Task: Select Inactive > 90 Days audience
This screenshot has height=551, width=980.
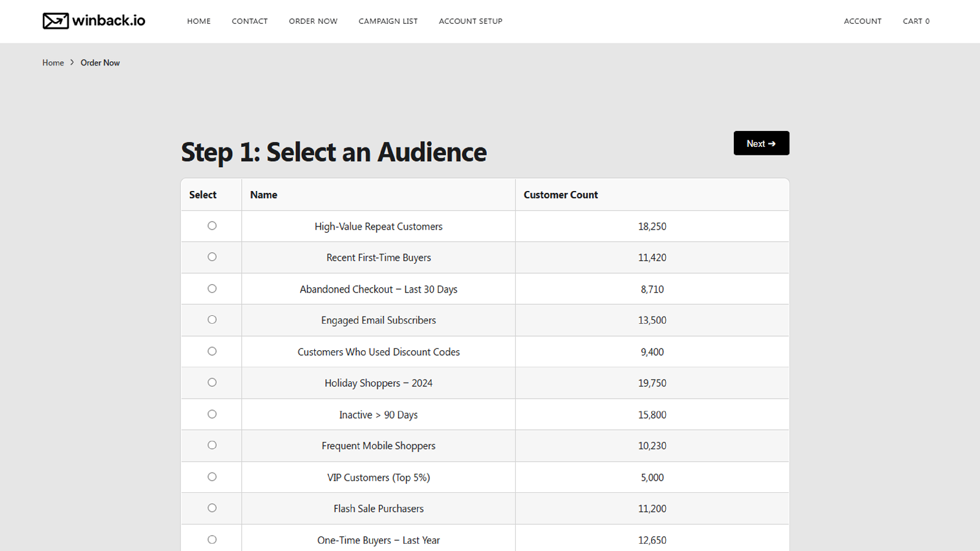Action: (211, 414)
